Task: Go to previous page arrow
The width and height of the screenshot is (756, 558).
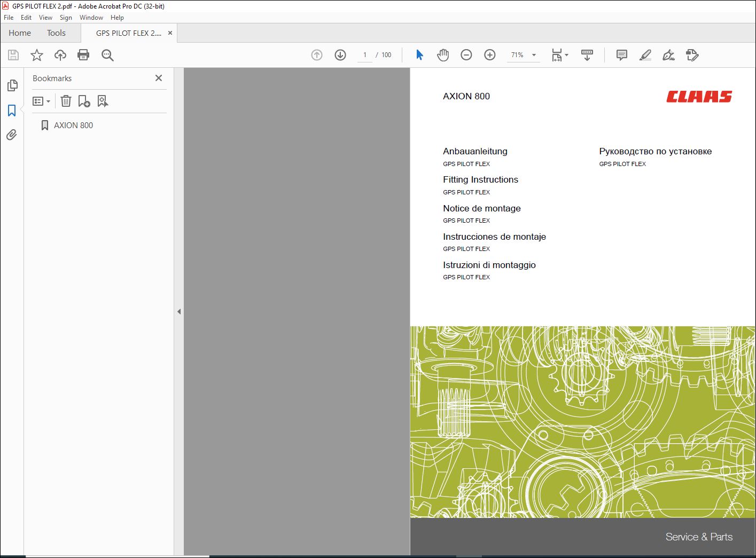Action: click(317, 55)
